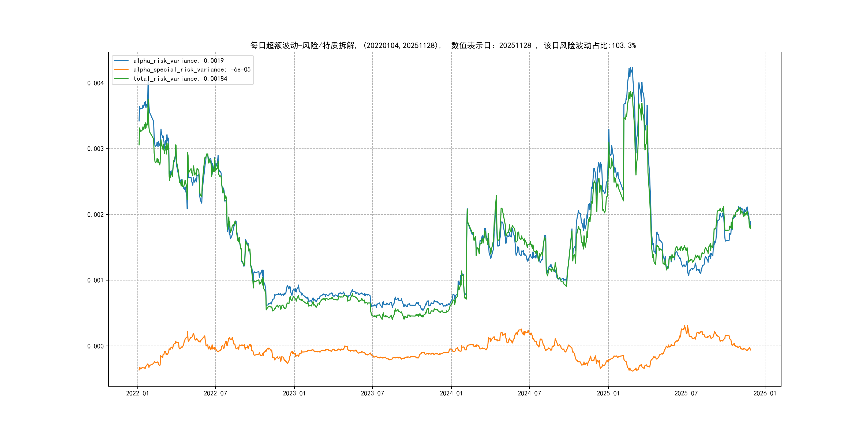This screenshot has width=868, height=434.
Task: Click the 2025-01 x-axis tick label
Action: 608,393
